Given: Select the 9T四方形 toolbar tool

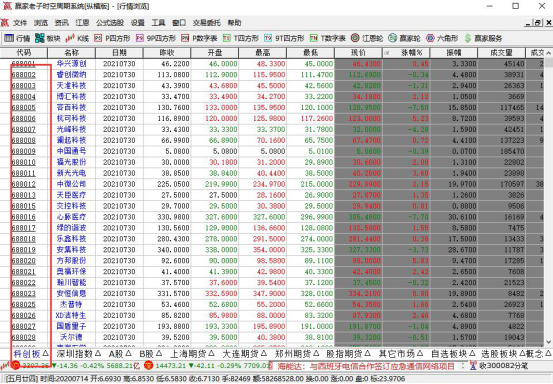Looking at the screenshot, I should tap(284, 38).
